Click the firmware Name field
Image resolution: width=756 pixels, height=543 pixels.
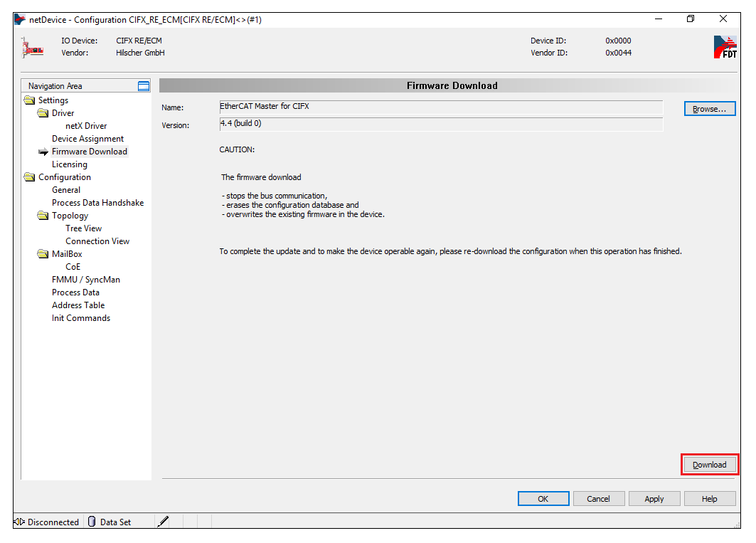point(440,107)
